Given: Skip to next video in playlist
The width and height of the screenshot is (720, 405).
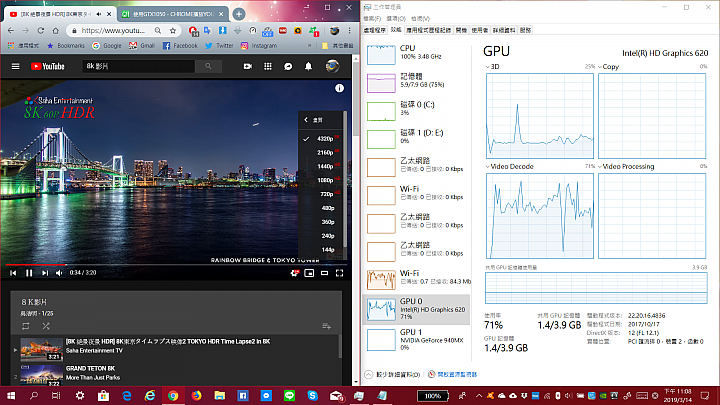Looking at the screenshot, I should click(45, 273).
